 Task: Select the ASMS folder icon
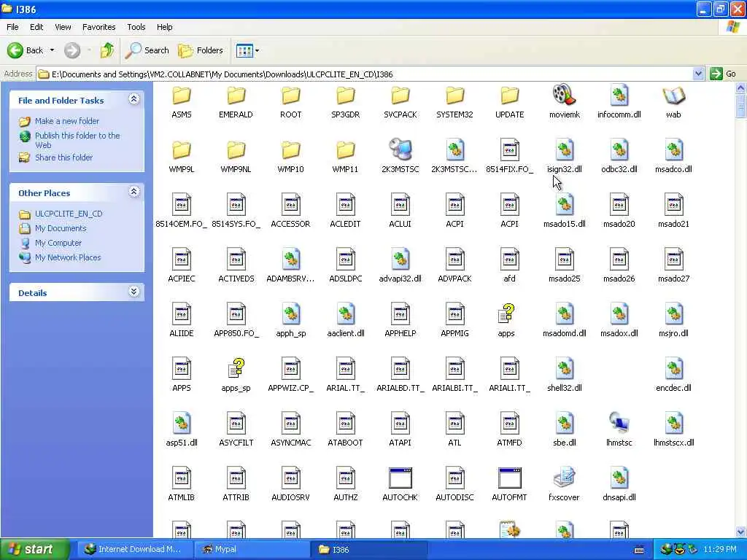[x=182, y=96]
